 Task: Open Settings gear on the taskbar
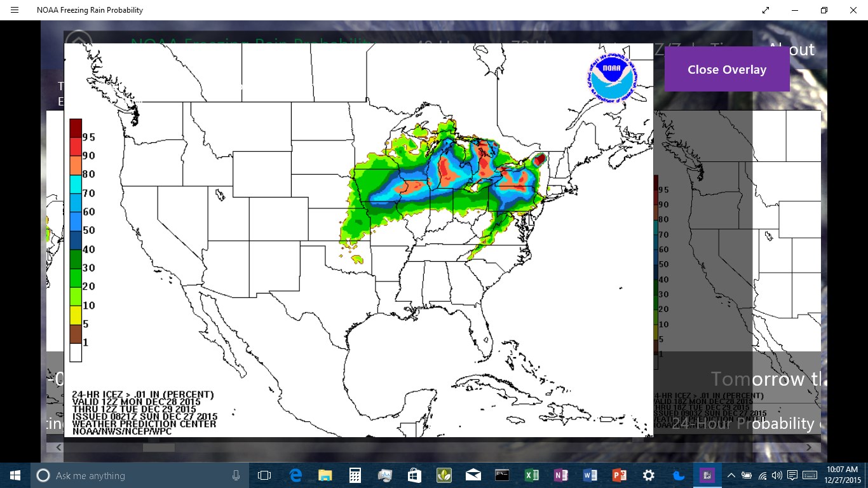[648, 475]
